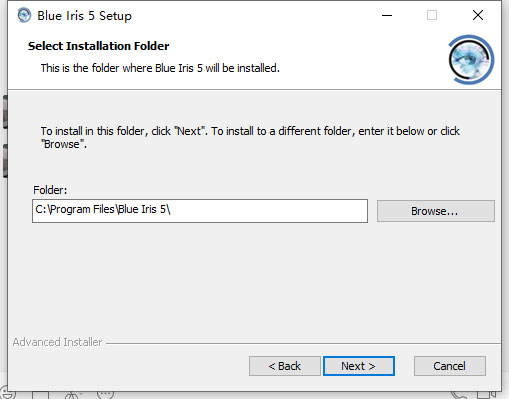Proceed with the Next > button
Screen dimensions: 509x399
[x=359, y=366]
